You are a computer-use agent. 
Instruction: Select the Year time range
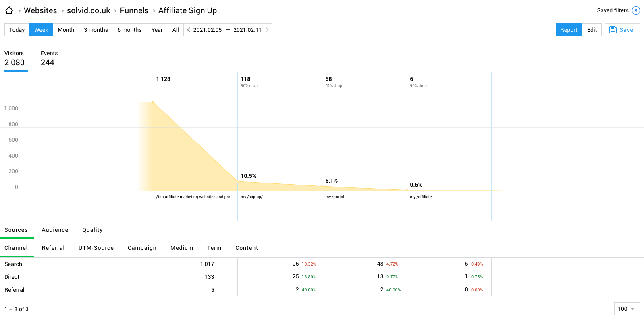(157, 30)
